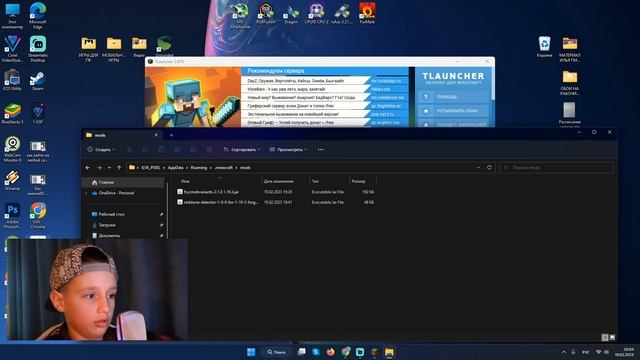Select OneDrive - Personal in sidebar
640x360 pixels.
tap(117, 193)
